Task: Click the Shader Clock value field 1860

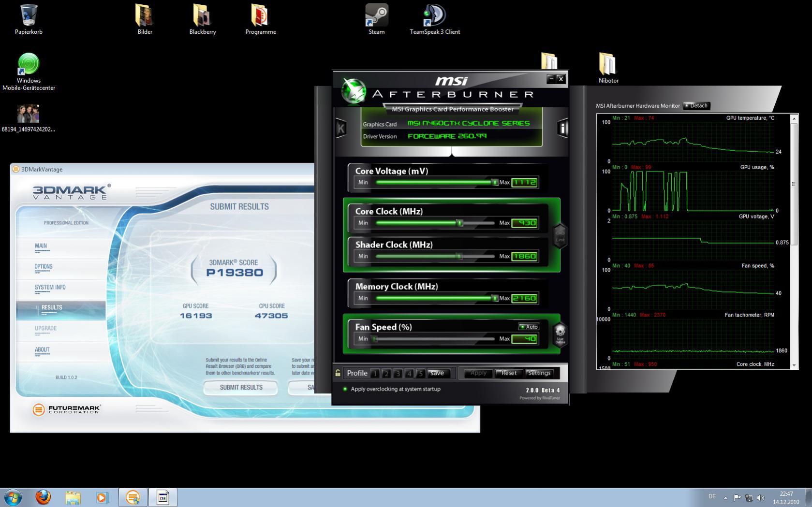Action: pos(524,256)
